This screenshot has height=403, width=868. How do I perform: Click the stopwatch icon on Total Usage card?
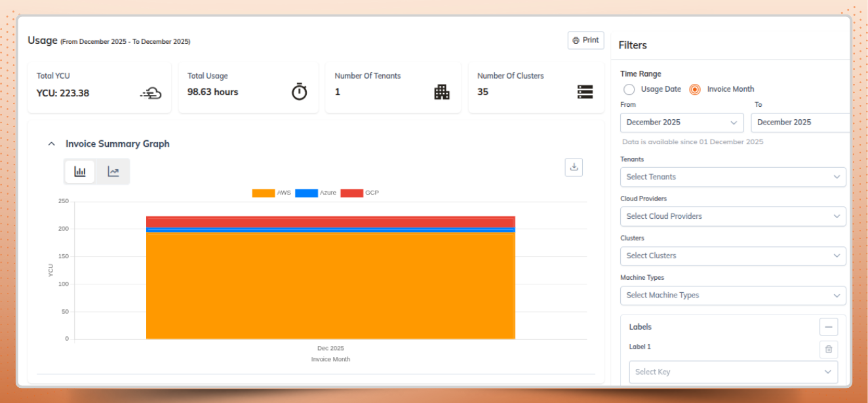pos(300,92)
